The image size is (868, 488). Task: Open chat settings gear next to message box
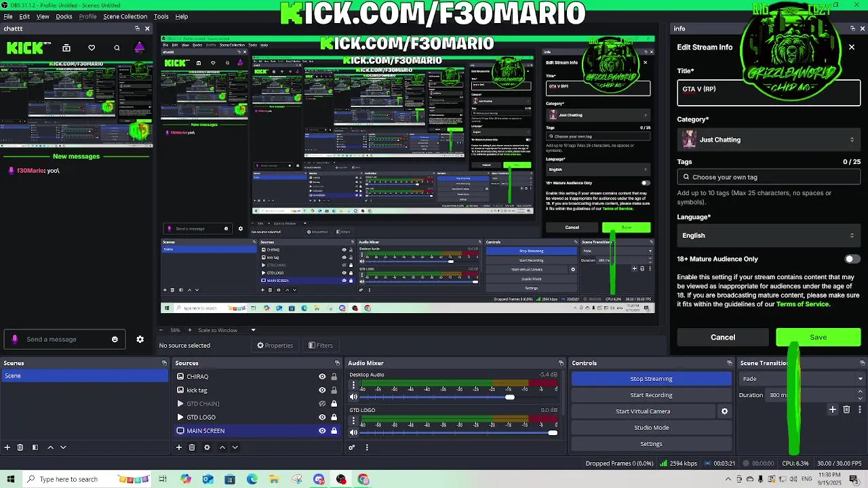pyautogui.click(x=140, y=340)
